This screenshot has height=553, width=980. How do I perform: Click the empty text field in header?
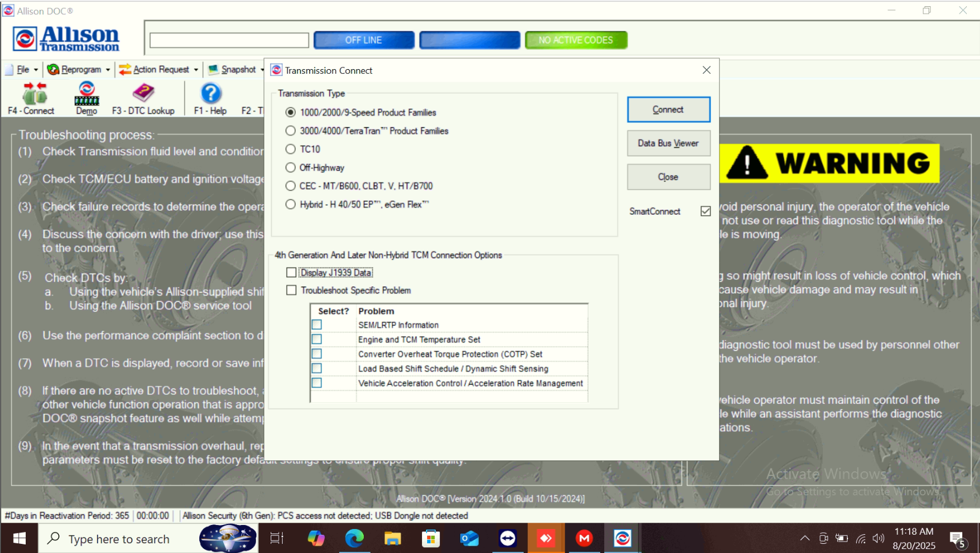pos(229,40)
